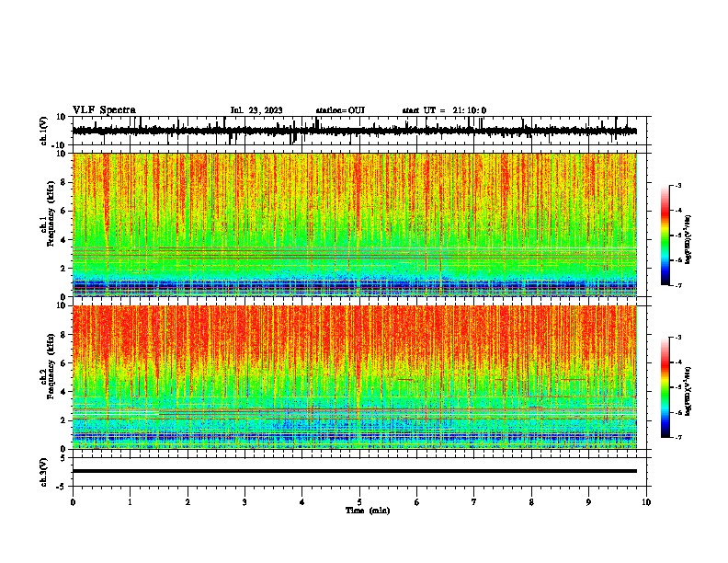Click the "start UT = 21:10:0" text
The width and height of the screenshot is (728, 563).
tap(444, 110)
